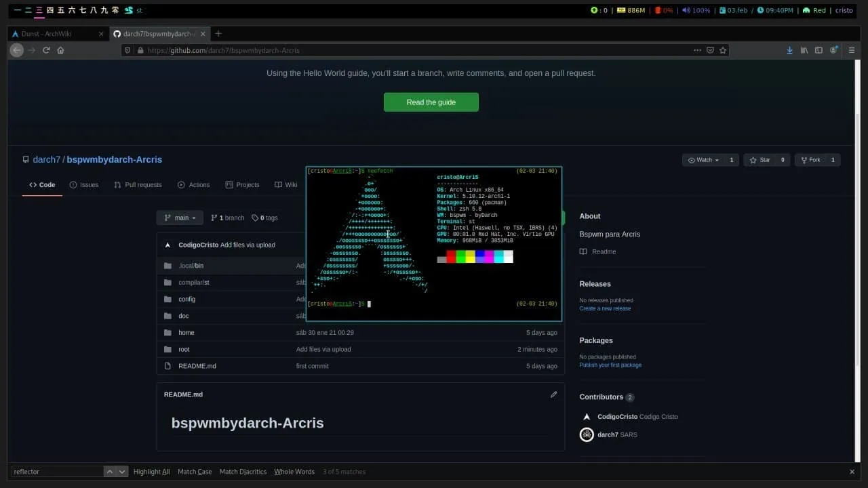Viewport: 868px width, 488px height.
Task: Open the README.md file row
Action: tap(361, 366)
